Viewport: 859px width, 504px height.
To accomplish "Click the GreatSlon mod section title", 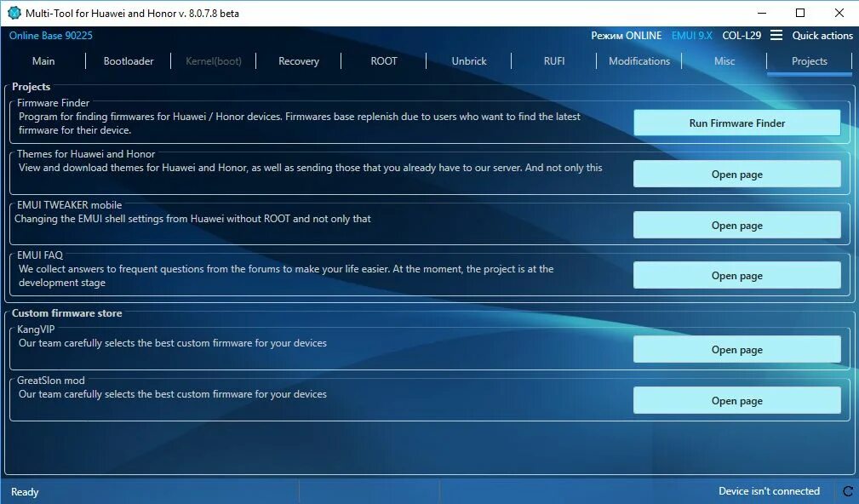I will [51, 381].
